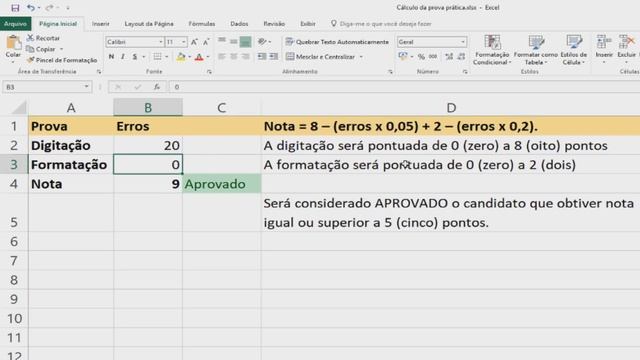The width and height of the screenshot is (640, 360).
Task: Decrease font size with smaller A icon
Action: [206, 42]
